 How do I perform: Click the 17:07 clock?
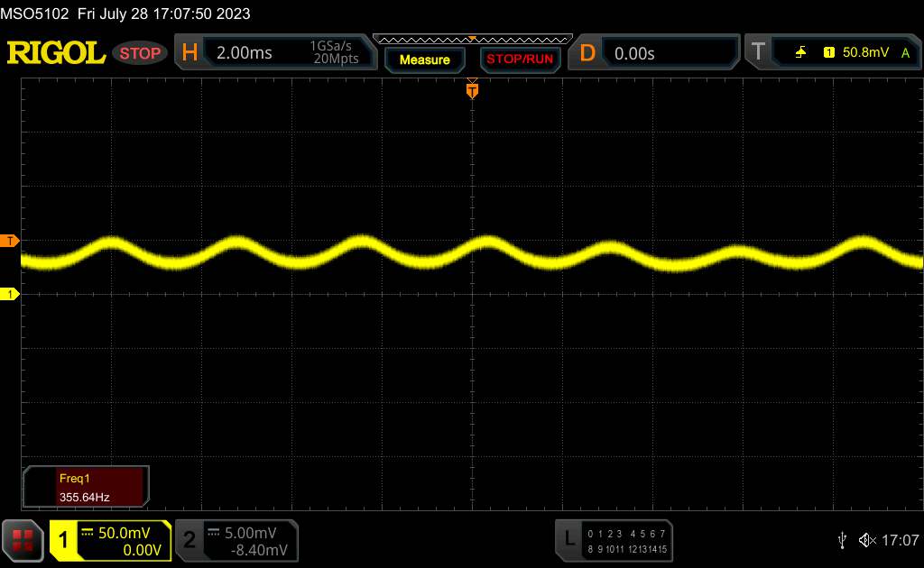[x=900, y=540]
